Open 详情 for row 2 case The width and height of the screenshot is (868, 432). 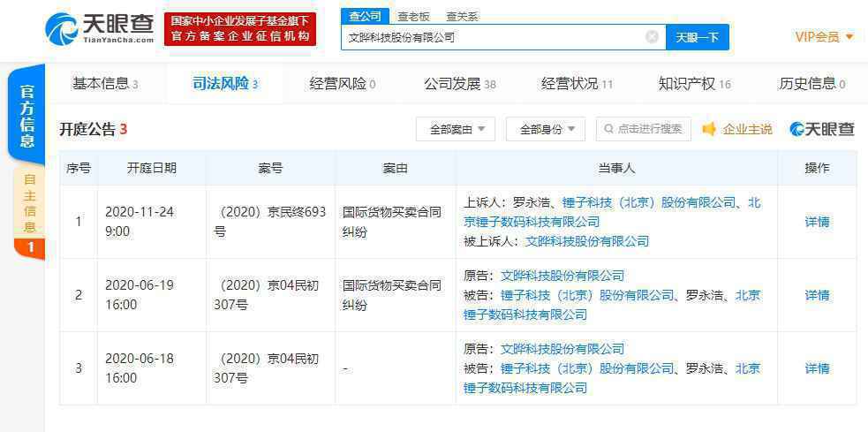coord(817,295)
